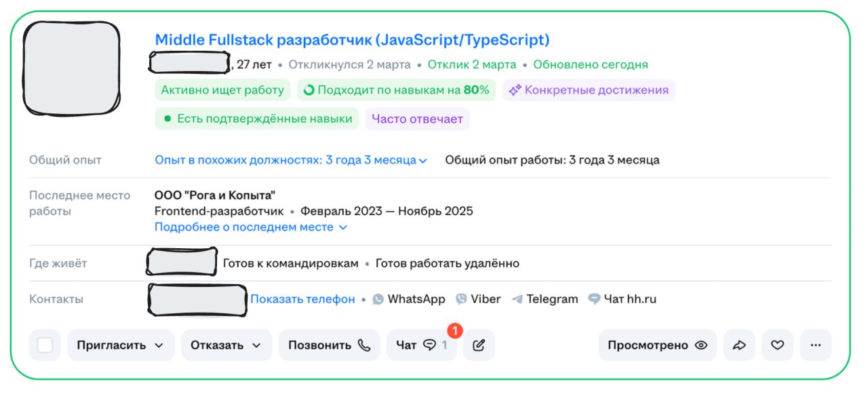The image size is (868, 394).
Task: Add candidate to favorites with heart icon
Action: (778, 345)
